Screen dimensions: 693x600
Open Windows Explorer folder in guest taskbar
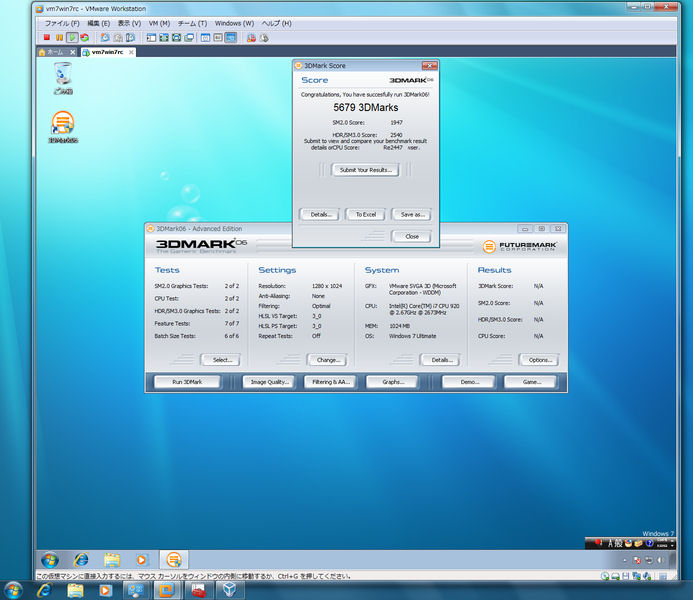[x=112, y=560]
